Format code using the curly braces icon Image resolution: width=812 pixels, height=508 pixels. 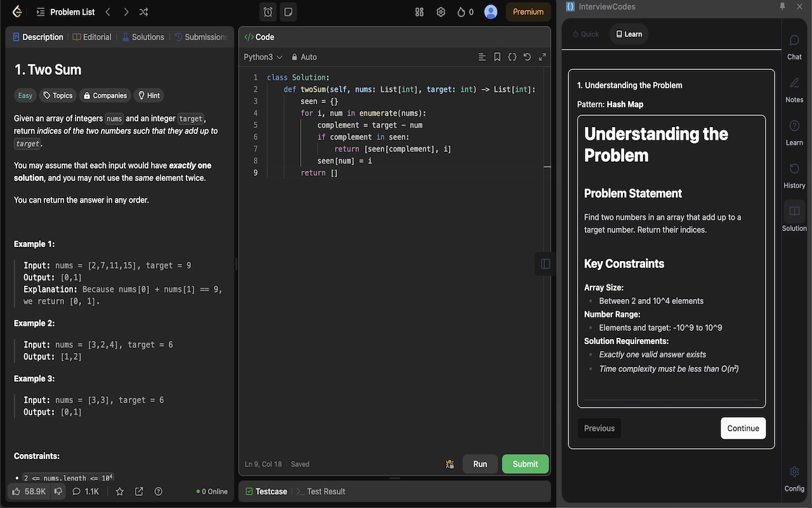pyautogui.click(x=512, y=57)
